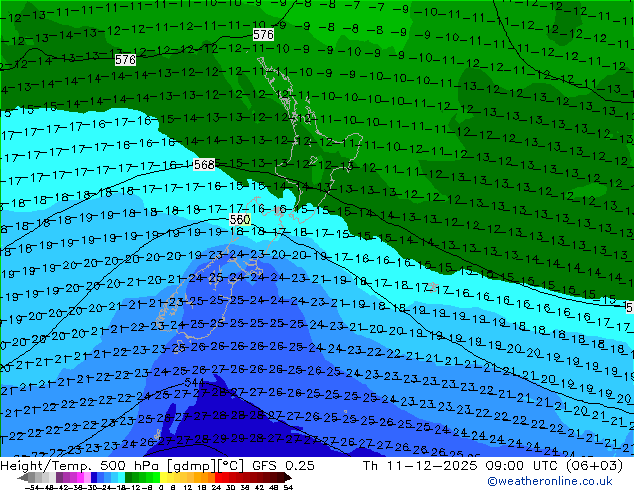Click the 544 contour label near map bottom
The width and height of the screenshot is (634, 490).
194,382
